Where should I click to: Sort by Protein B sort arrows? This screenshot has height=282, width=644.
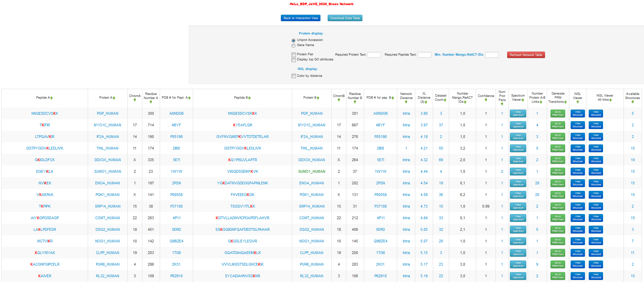coord(318,98)
